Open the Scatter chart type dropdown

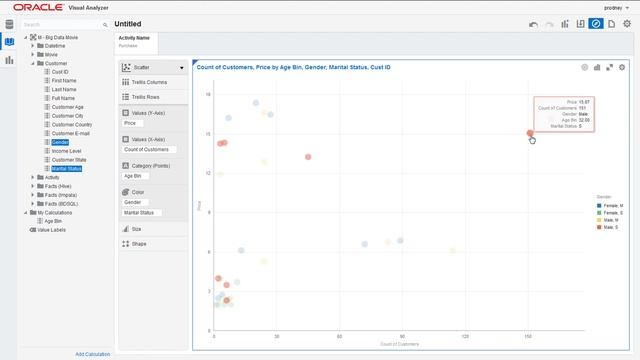tap(153, 67)
